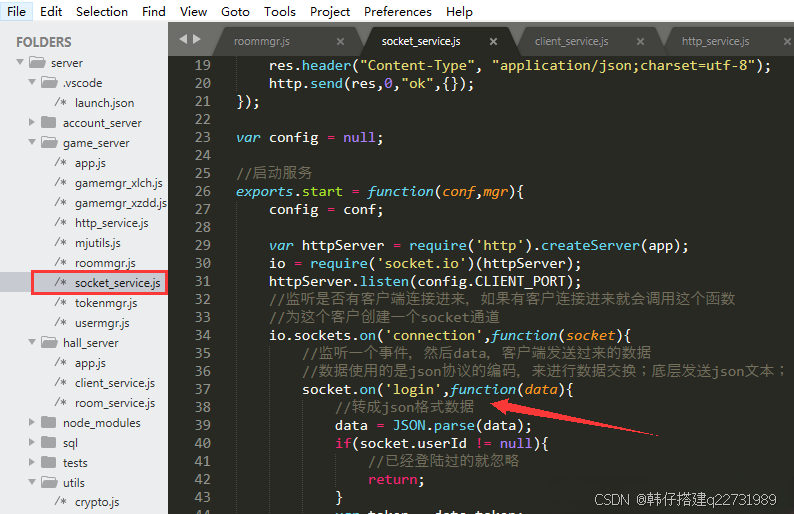Open the Project menu

(330, 11)
